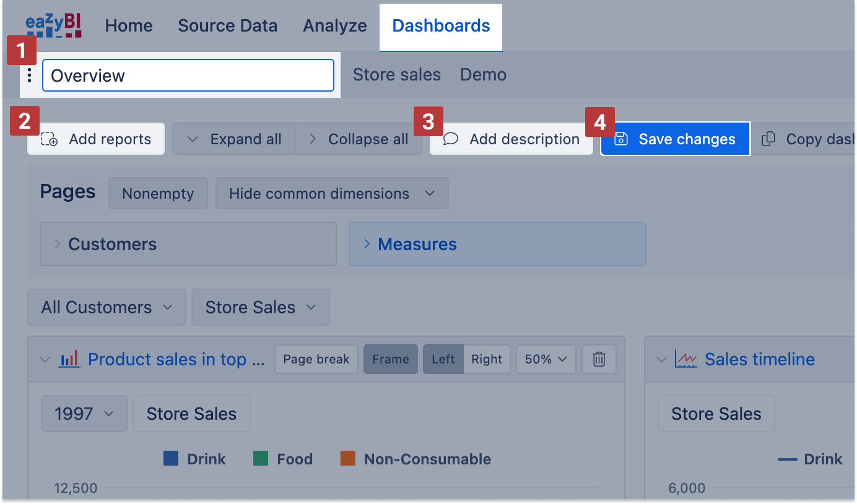
Task: Click the Add description button
Action: point(511,139)
